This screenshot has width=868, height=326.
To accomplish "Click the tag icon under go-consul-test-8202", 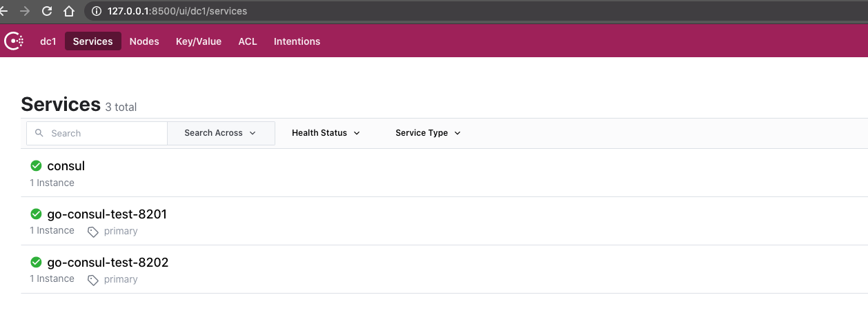I will pos(93,280).
